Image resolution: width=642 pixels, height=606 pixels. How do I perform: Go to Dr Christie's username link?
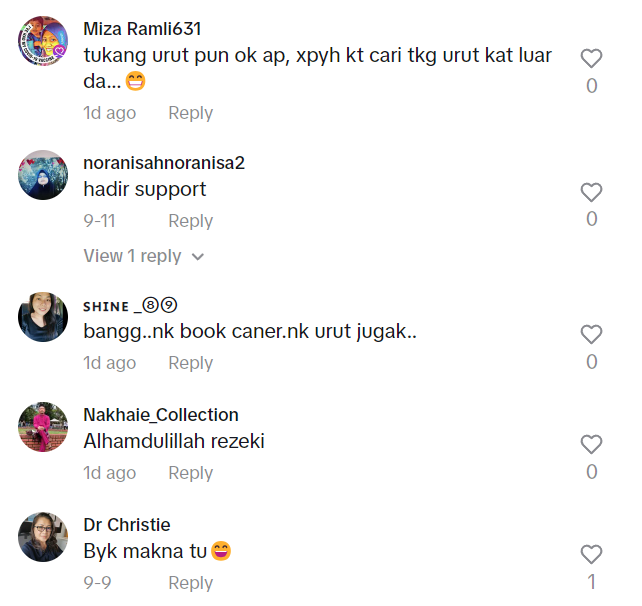[126, 525]
